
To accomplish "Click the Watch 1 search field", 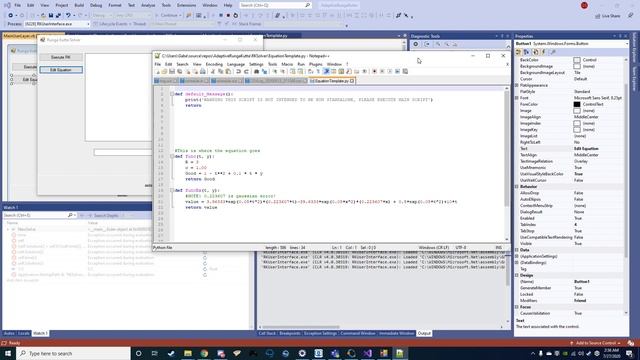I will tap(39, 215).
